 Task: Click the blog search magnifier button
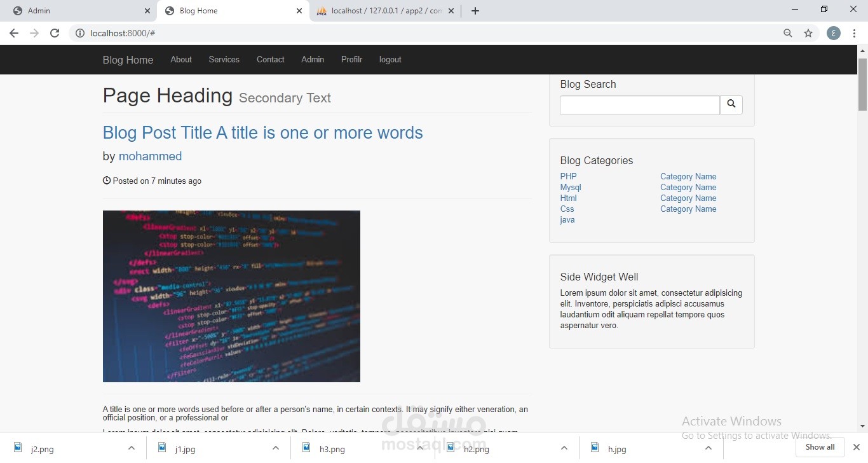point(731,105)
